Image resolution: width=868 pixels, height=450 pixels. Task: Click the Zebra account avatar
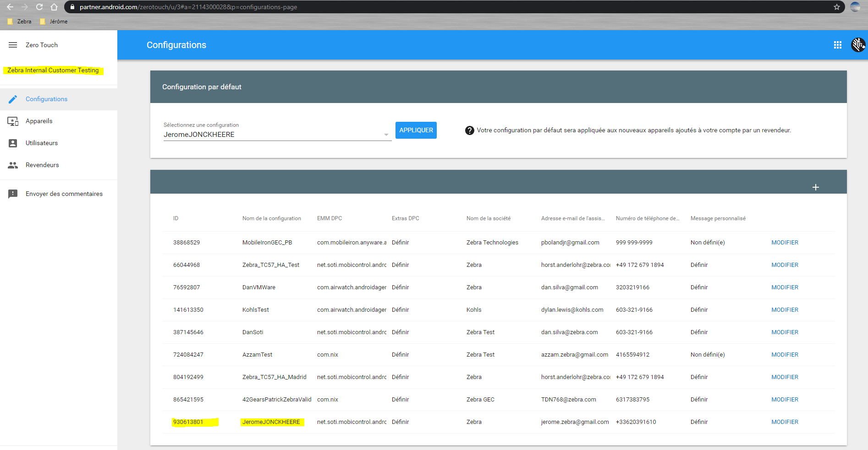point(857,45)
